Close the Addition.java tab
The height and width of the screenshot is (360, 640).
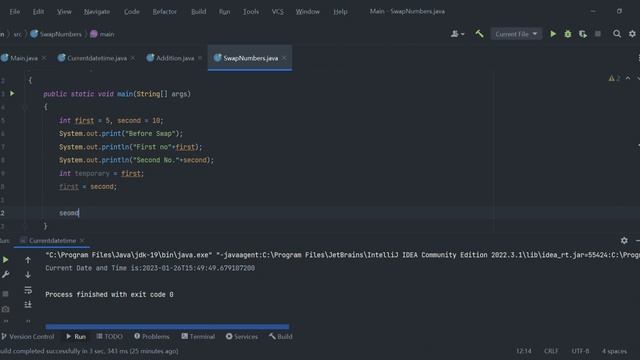(200, 58)
